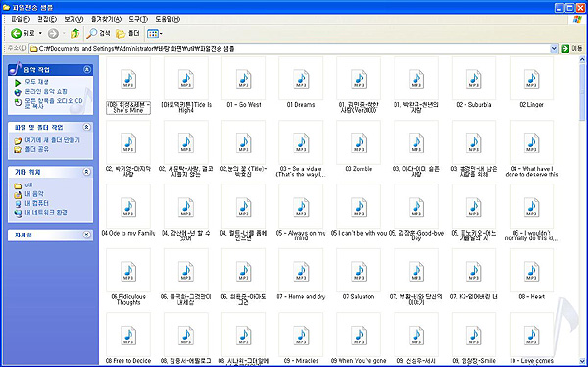Open 내 네트워크 환경 in sidebar
The height and width of the screenshot is (367, 588).
click(x=46, y=212)
